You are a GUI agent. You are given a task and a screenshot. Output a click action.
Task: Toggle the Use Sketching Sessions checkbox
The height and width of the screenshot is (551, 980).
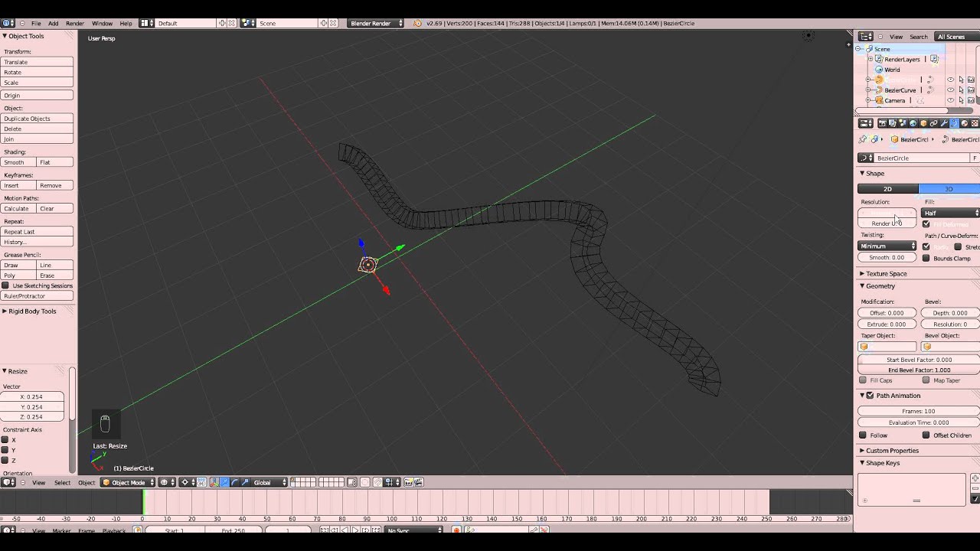5,285
